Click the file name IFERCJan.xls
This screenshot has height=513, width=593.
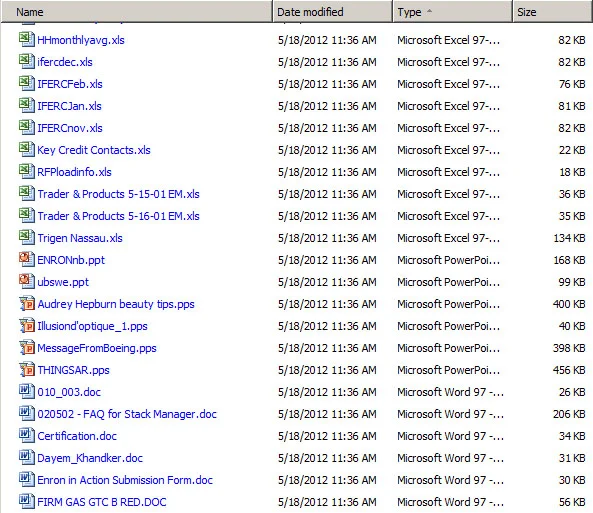pyautogui.click(x=69, y=106)
